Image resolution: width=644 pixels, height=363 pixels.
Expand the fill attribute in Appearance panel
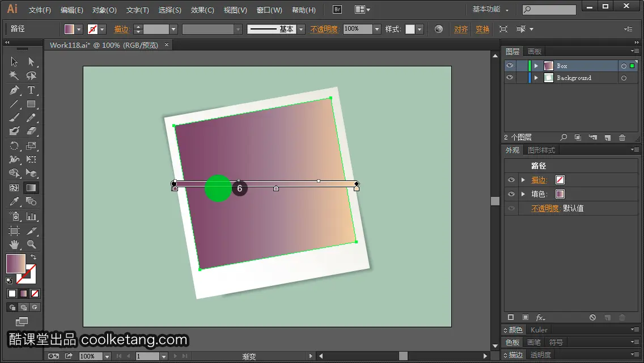523,194
